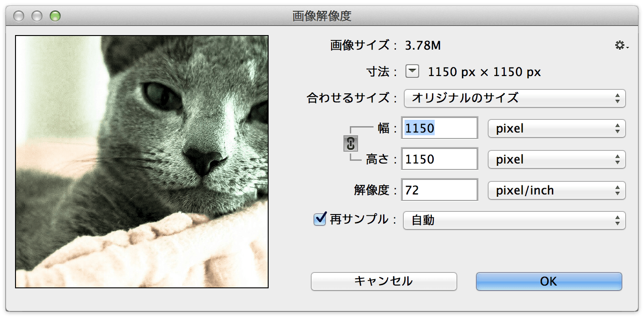
Task: Click the 解像度 label text
Action: coord(371,190)
